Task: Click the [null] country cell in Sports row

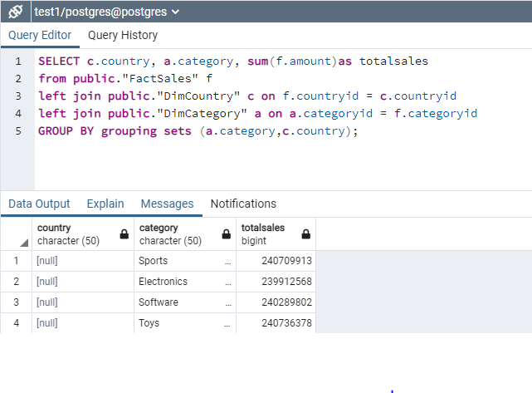Action: click(83, 261)
